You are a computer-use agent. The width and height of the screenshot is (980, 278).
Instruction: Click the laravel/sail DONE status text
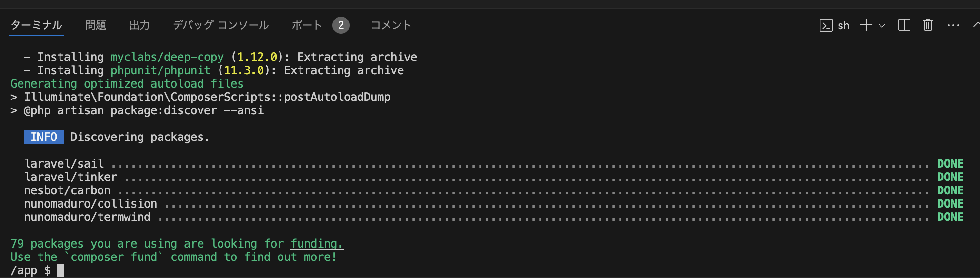pos(950,163)
